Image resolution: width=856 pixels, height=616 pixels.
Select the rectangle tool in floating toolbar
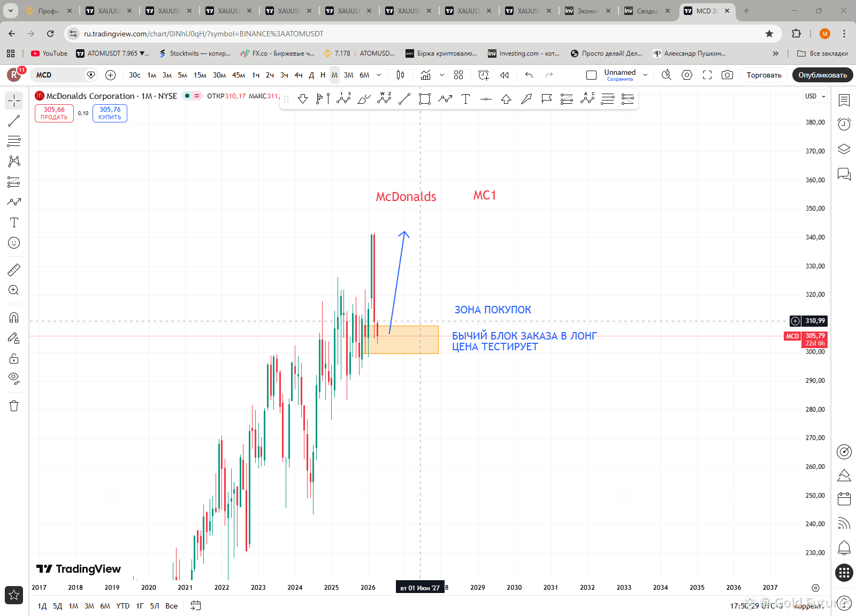coord(425,99)
